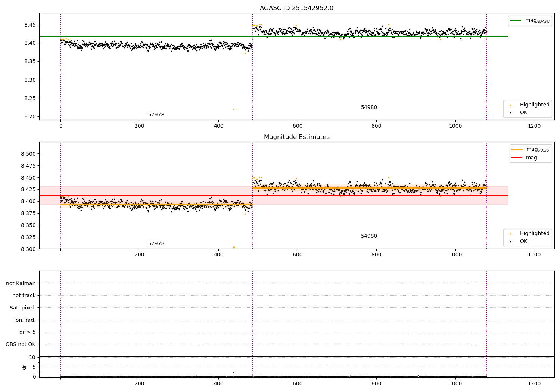560x392 pixels.
Task: Select "Highlighted" legend entry in the top plot
Action: point(535,105)
